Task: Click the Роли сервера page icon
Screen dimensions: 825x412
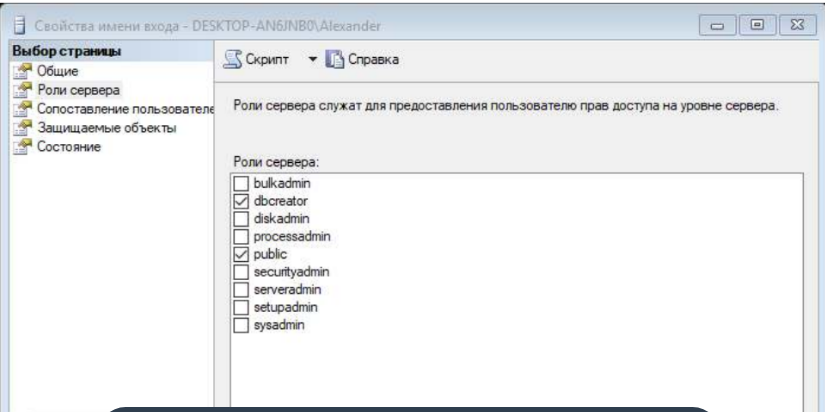Action: [x=23, y=91]
